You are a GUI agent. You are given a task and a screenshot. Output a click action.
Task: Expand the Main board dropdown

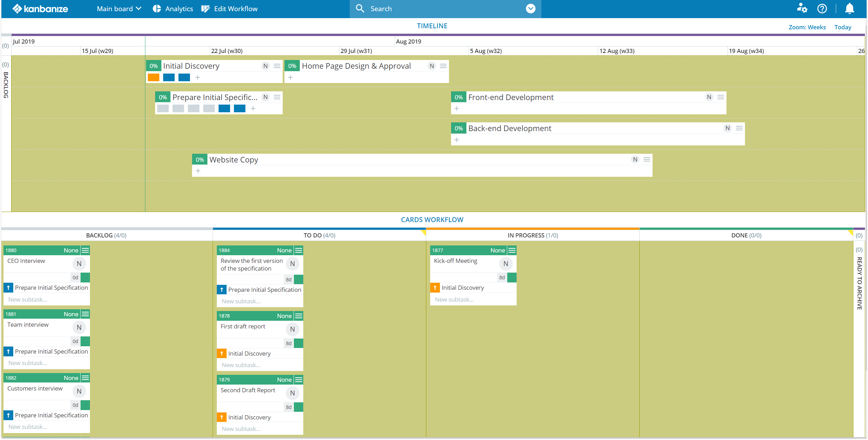119,9
